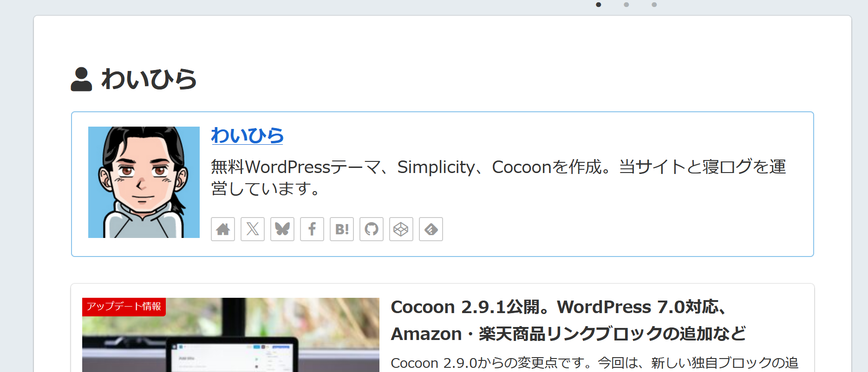Open the Hatena Bookmark B! icon

click(342, 229)
